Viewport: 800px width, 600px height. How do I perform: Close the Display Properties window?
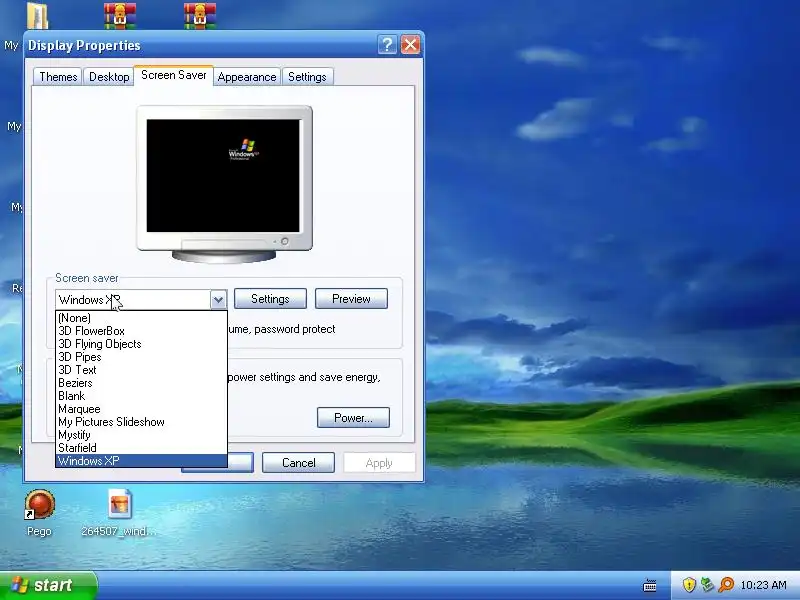click(410, 45)
